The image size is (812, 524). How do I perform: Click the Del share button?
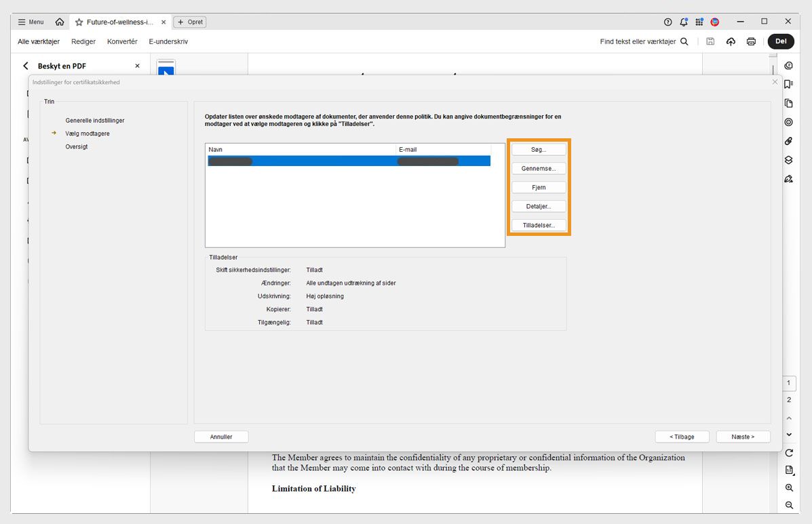click(x=781, y=41)
